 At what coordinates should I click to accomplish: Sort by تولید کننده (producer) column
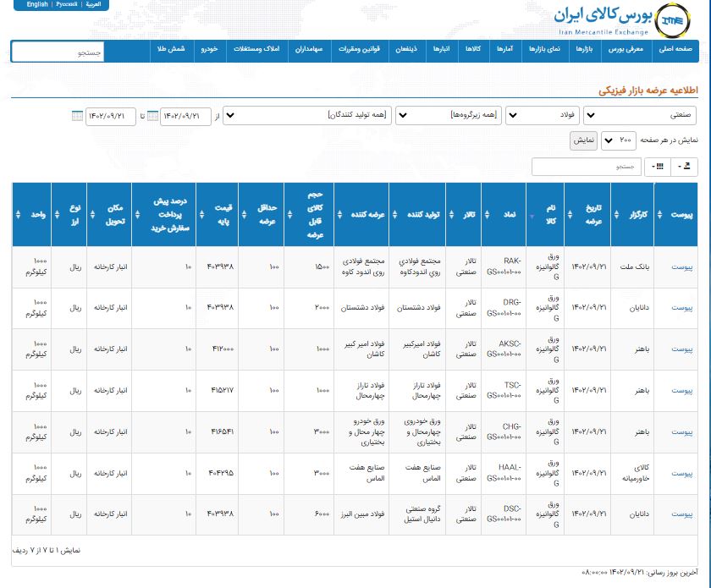[417, 214]
